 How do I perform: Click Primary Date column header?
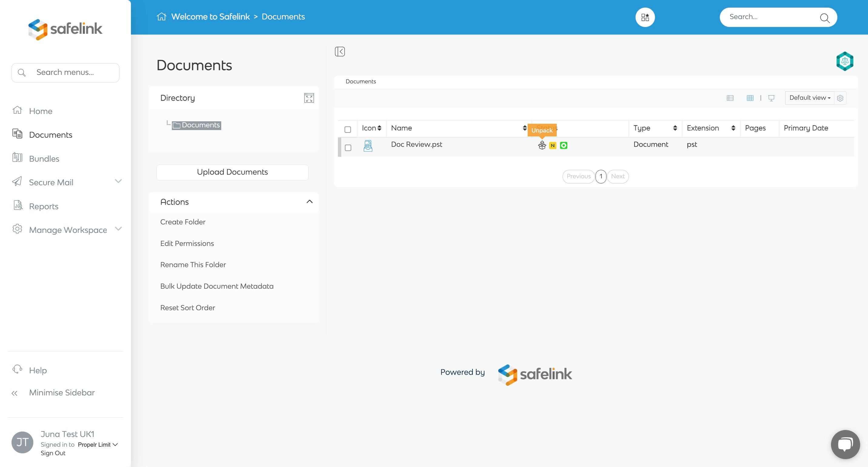(806, 128)
